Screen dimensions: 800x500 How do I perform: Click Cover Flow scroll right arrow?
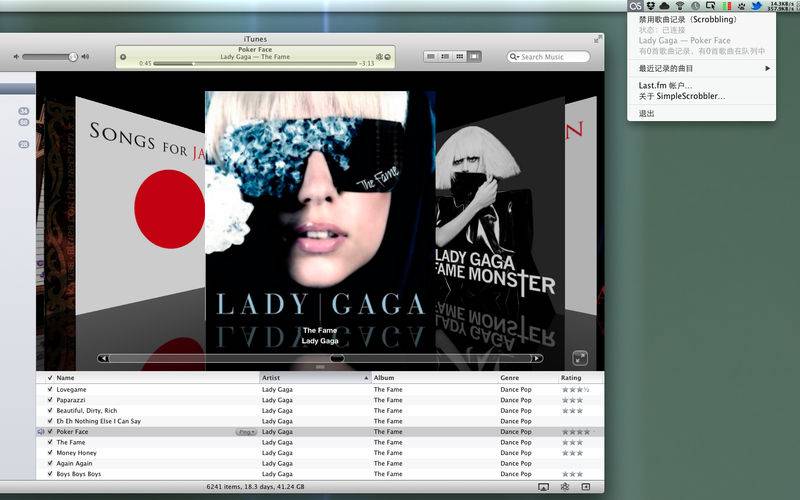[x=537, y=359]
